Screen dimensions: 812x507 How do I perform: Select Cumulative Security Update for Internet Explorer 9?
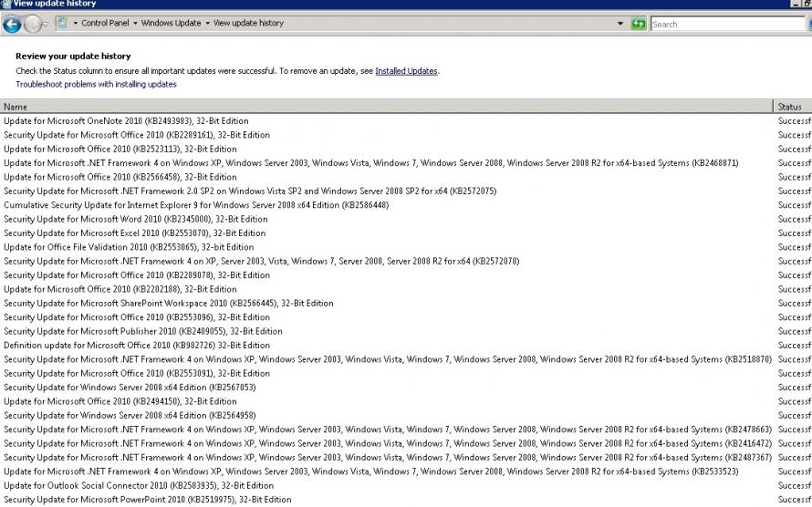click(x=196, y=205)
